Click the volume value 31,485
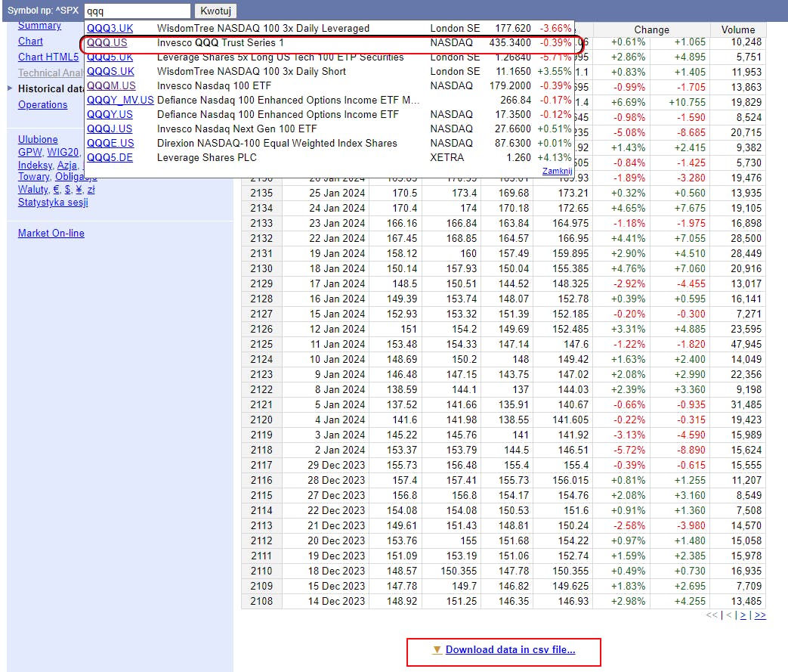Viewport: 788px width, 672px height. click(746, 405)
